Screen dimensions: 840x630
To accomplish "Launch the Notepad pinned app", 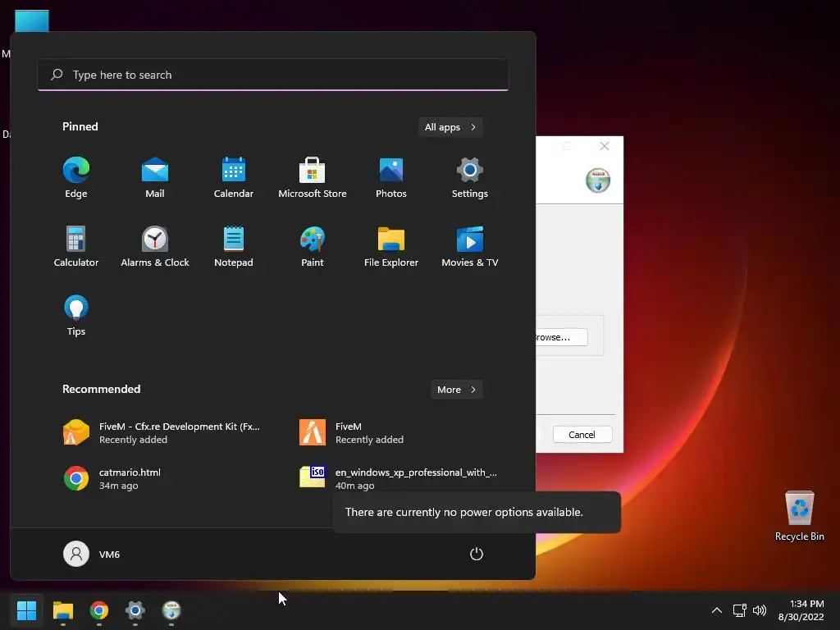I will [234, 246].
